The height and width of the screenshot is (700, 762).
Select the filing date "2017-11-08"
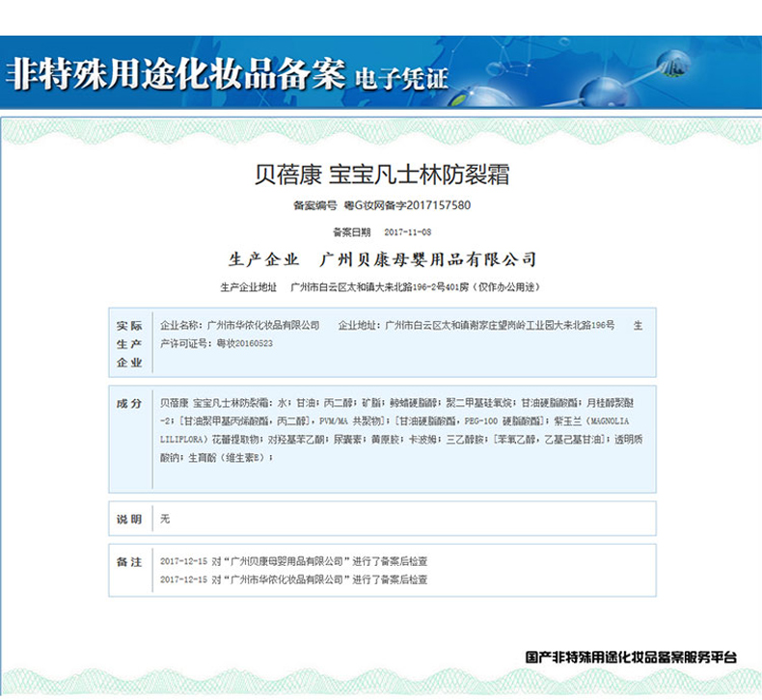407,232
